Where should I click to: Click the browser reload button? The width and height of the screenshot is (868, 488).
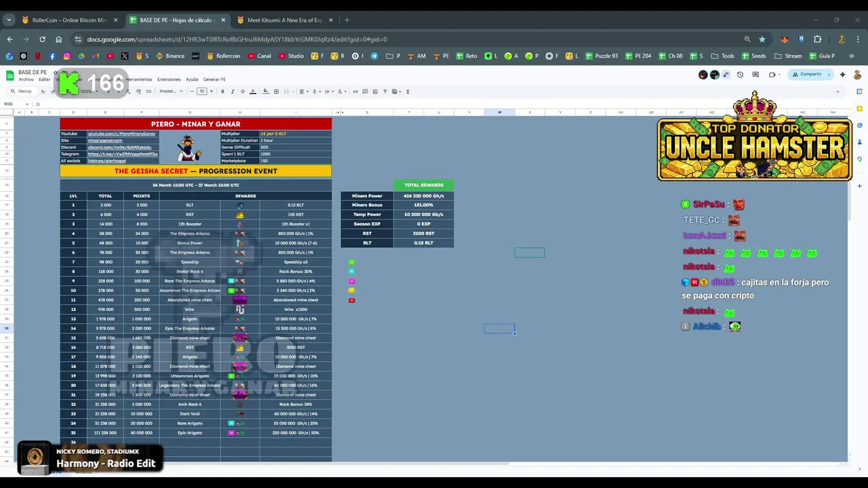coord(42,39)
